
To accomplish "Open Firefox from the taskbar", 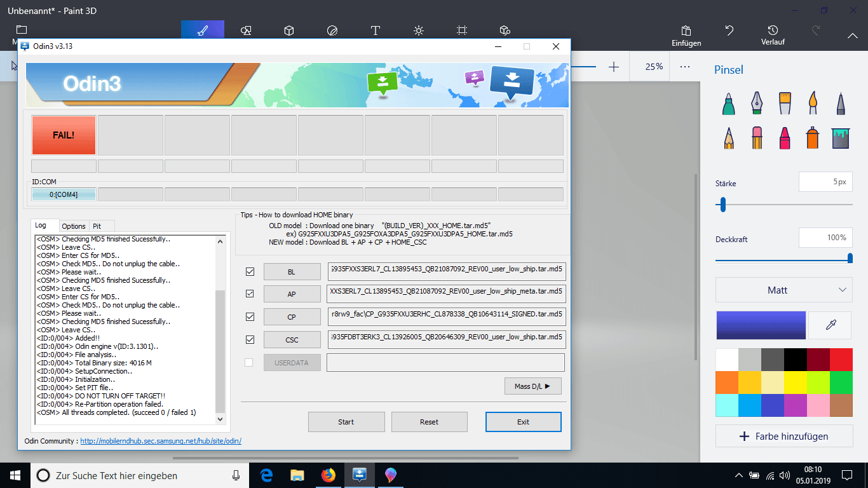I will click(x=329, y=475).
